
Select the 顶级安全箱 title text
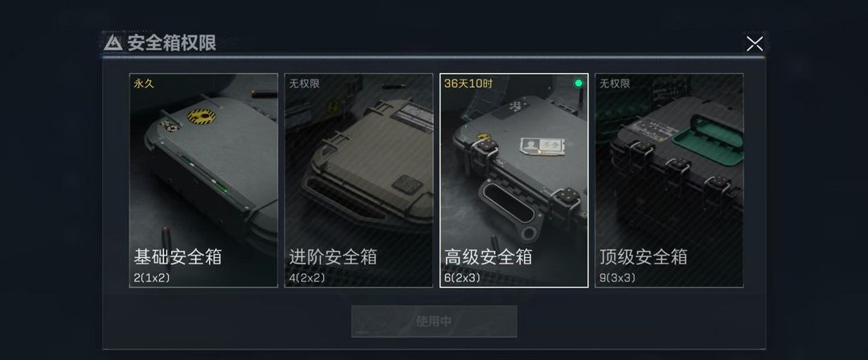(x=643, y=256)
